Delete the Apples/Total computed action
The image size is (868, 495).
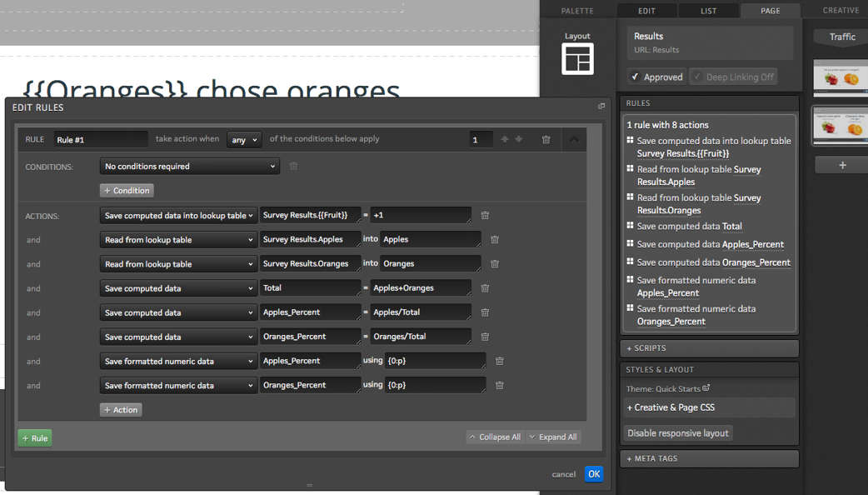pos(485,312)
